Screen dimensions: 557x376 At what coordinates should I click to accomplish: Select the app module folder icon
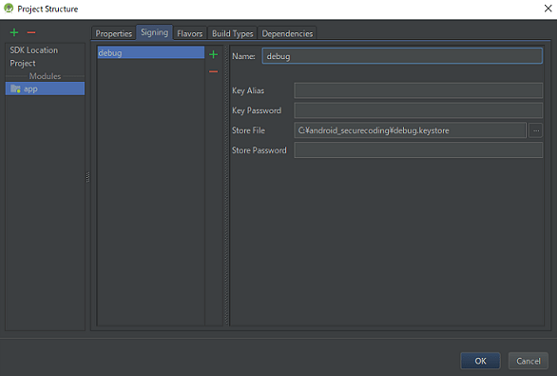pyautogui.click(x=15, y=88)
